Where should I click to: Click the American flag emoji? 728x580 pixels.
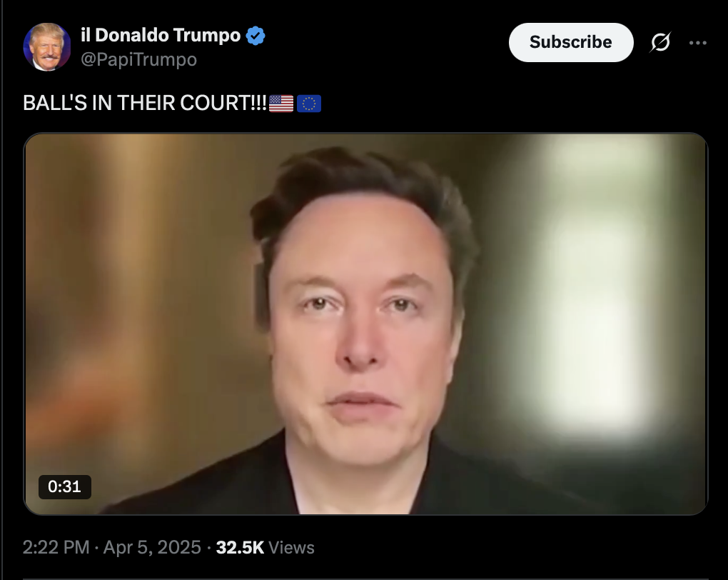[281, 103]
